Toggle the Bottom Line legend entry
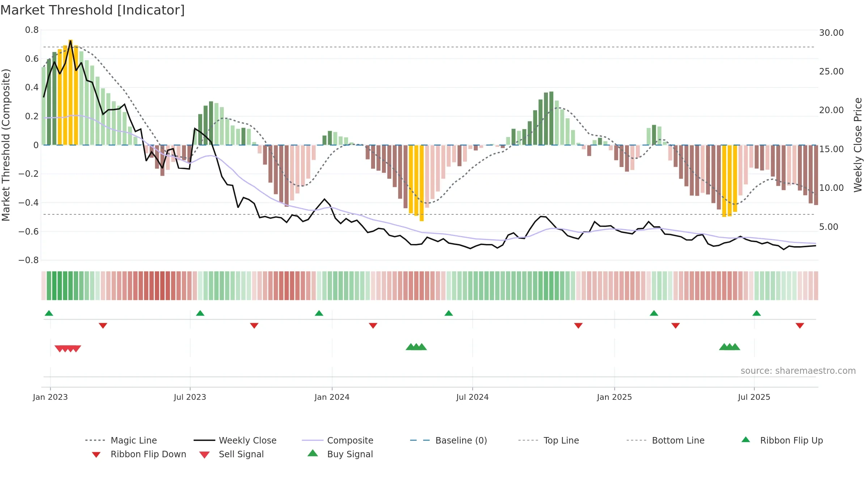868x488 pixels. pyautogui.click(x=665, y=440)
